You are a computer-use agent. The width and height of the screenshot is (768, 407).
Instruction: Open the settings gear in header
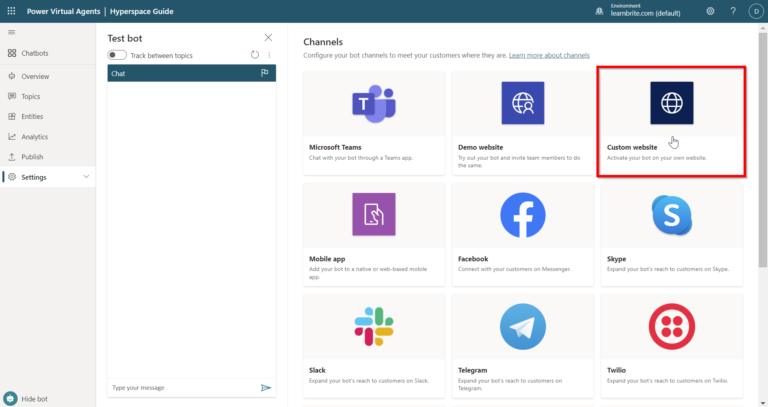[x=710, y=11]
